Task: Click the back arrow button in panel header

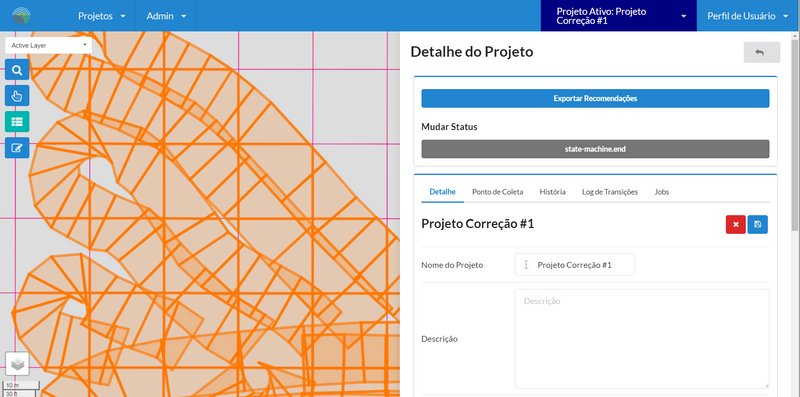Action: 761,53
